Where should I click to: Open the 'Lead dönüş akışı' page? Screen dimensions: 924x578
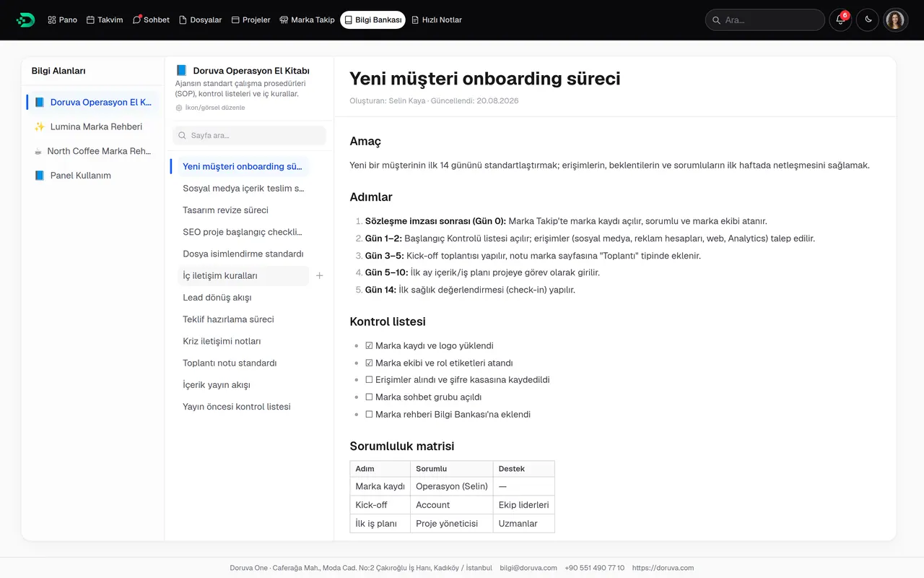pos(243,298)
